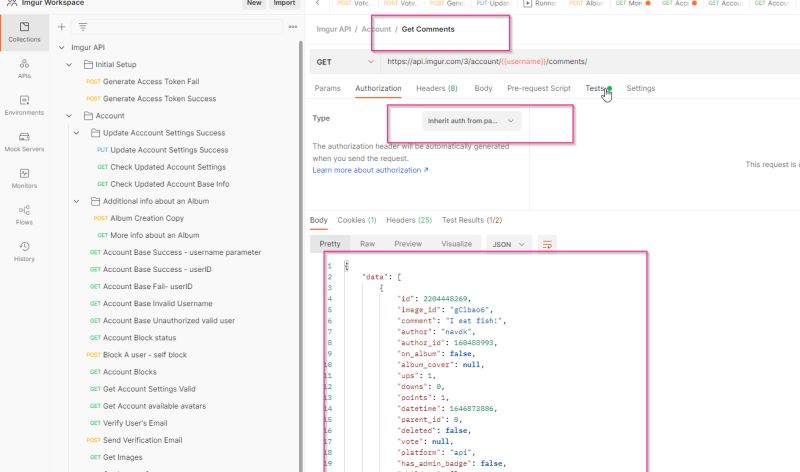Click the wrap lines icon in response
The height and width of the screenshot is (472, 800).
pos(547,244)
